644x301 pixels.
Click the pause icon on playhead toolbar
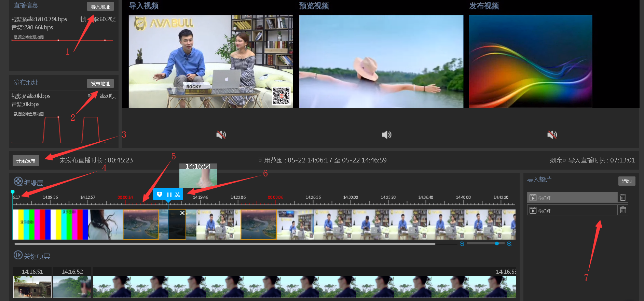tap(169, 195)
